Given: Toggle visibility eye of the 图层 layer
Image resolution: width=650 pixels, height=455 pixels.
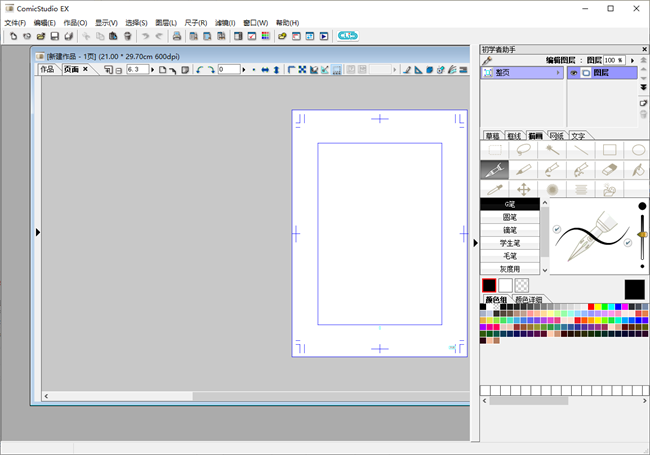Looking at the screenshot, I should (x=574, y=73).
